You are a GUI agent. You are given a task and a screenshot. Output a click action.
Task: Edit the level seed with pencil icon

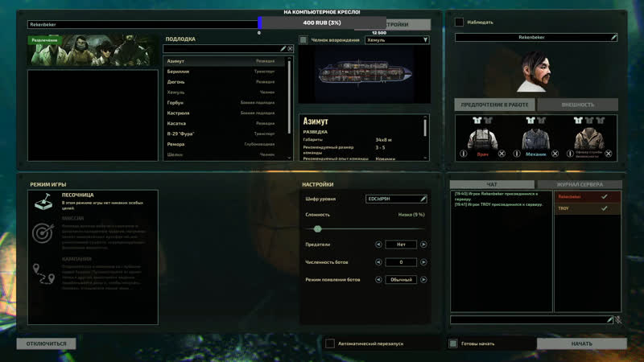[423, 199]
